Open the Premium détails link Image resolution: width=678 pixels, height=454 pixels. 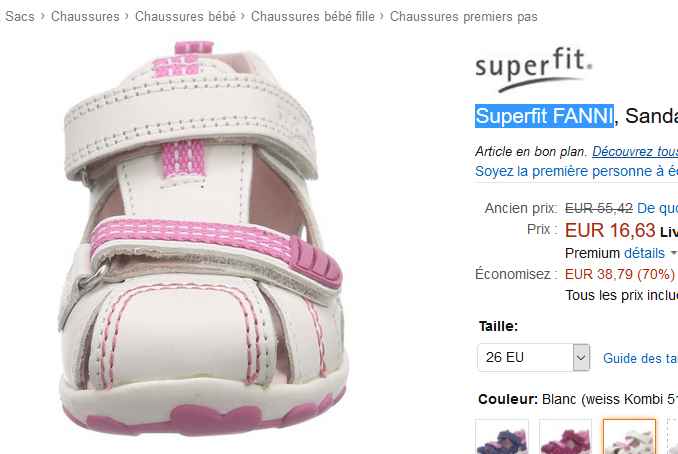click(644, 253)
